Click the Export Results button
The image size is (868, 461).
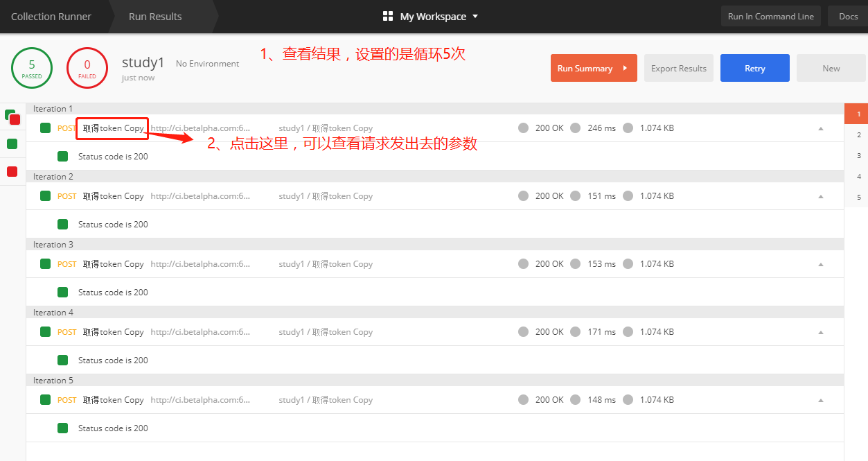[678, 68]
